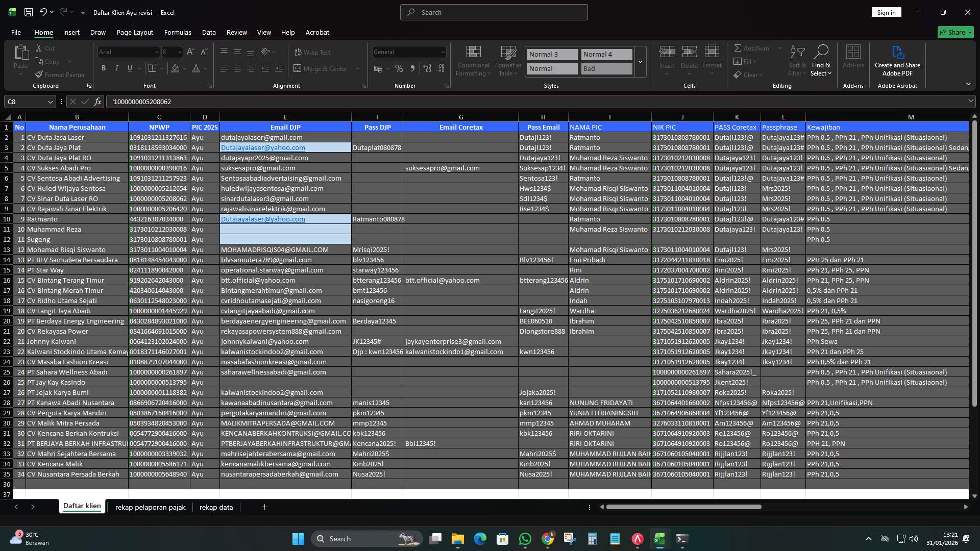Open the font color swatch picker

205,68
